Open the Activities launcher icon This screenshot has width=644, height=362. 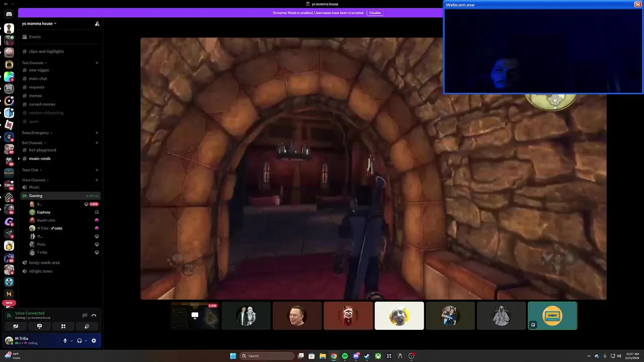[x=63, y=326]
